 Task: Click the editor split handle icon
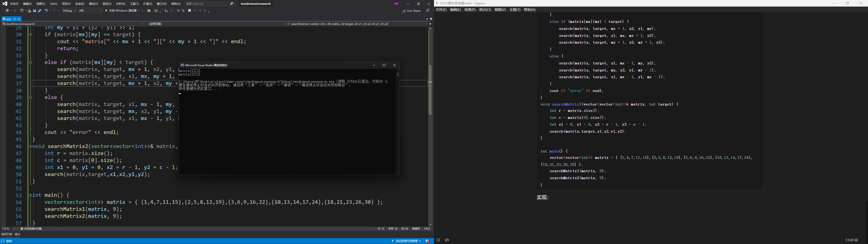pos(430,24)
